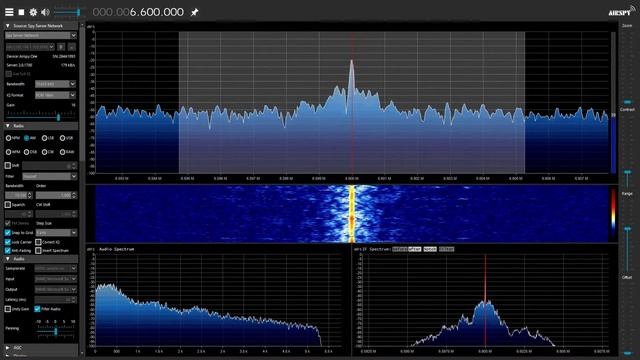Click the waterfall display center signal

point(352,213)
